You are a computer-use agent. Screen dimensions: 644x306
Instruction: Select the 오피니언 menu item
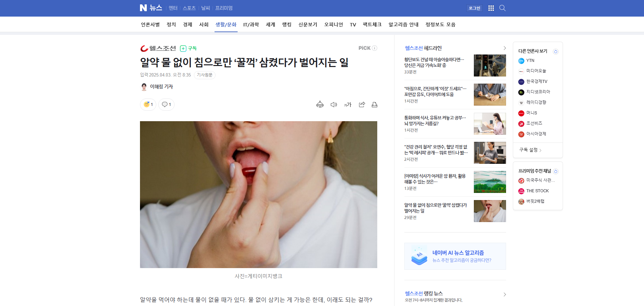pos(334,25)
